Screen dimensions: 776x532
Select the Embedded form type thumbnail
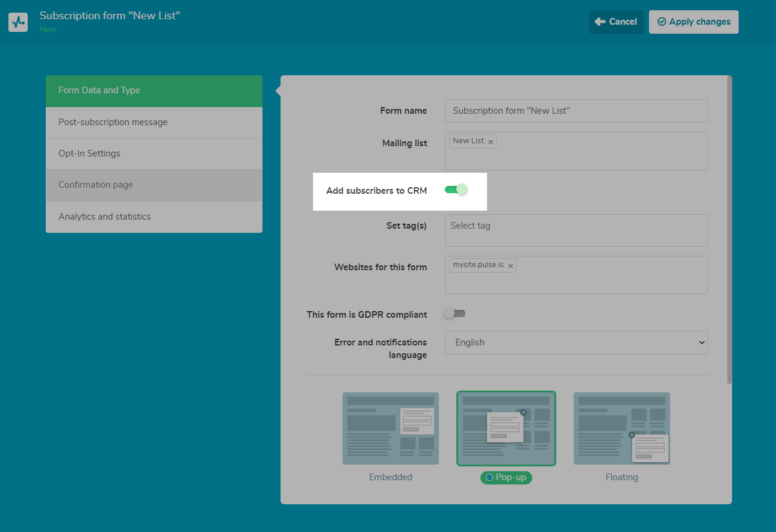390,428
